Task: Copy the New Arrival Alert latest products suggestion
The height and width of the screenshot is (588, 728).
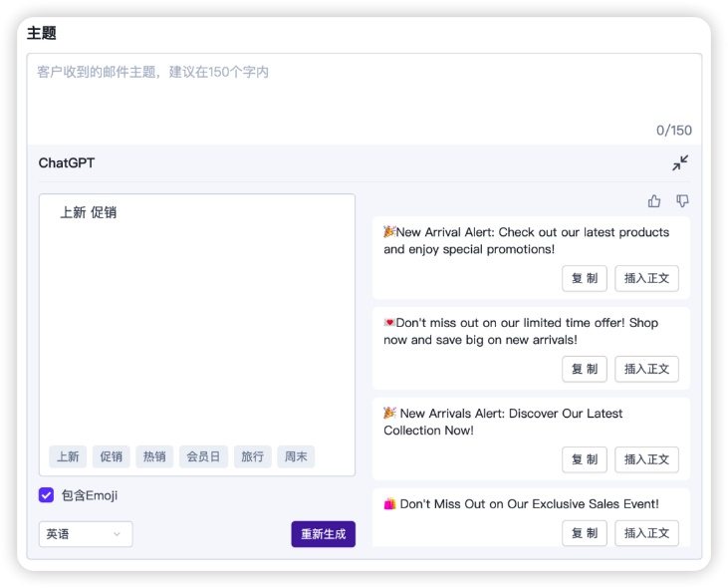Action: click(584, 278)
